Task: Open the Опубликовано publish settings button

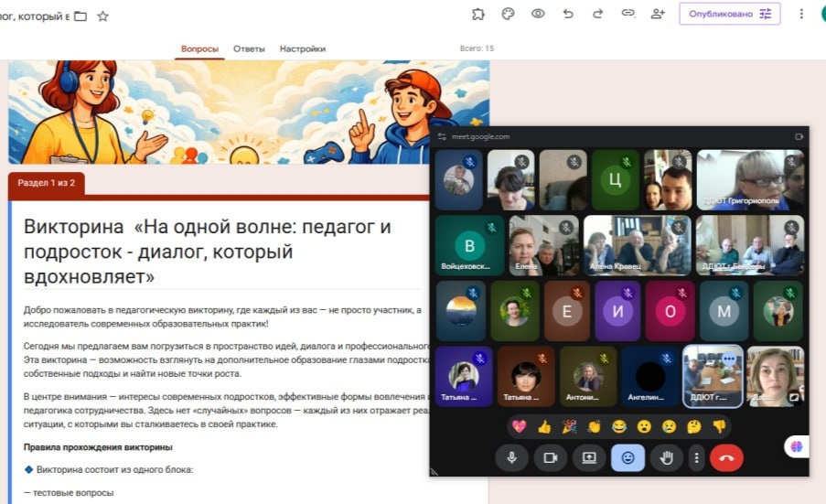Action: (728, 14)
